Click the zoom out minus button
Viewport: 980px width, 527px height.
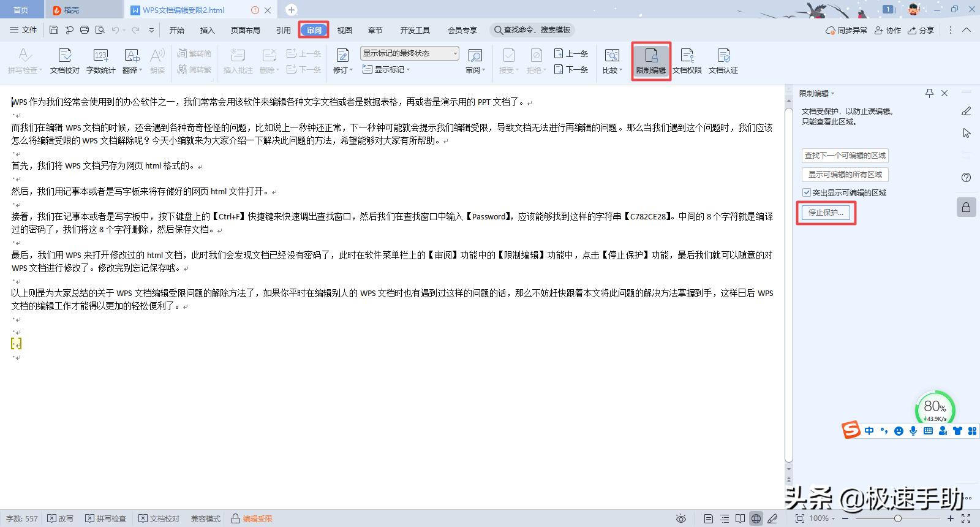845,518
